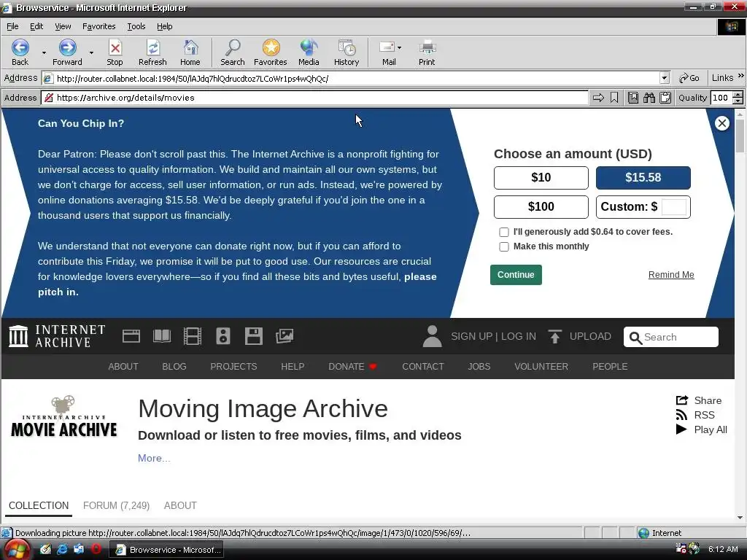This screenshot has height=560, width=747.
Task: Open the Edit menu
Action: [x=36, y=27]
